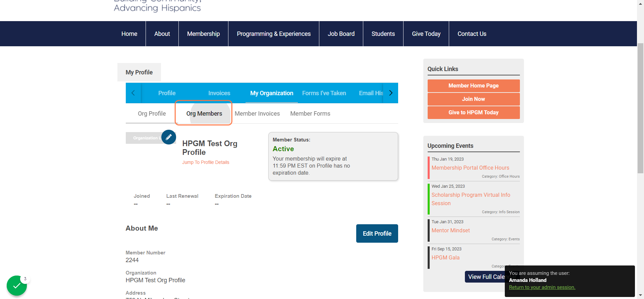Screen dimensions: 644x299
Task: Open the Give Today page
Action: (x=426, y=34)
